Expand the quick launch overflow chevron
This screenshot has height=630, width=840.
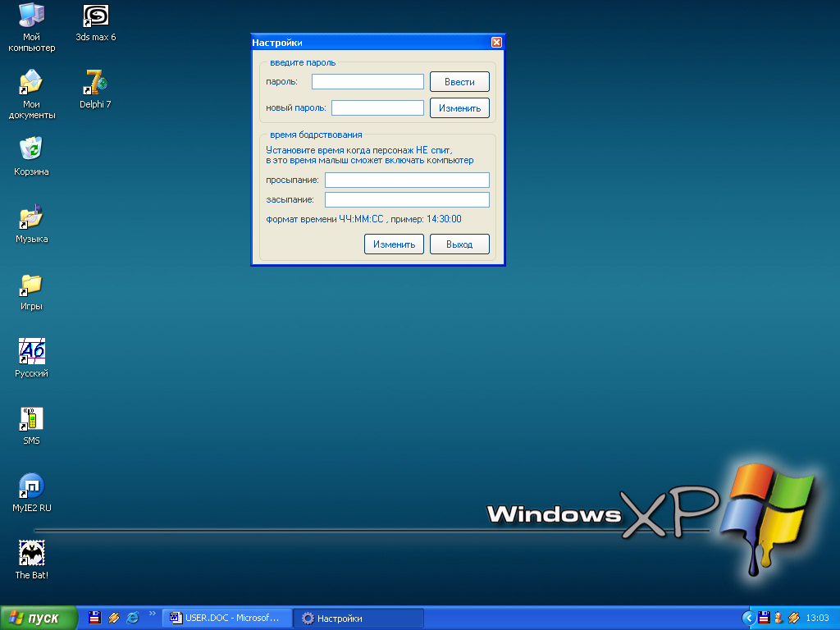[x=152, y=614]
